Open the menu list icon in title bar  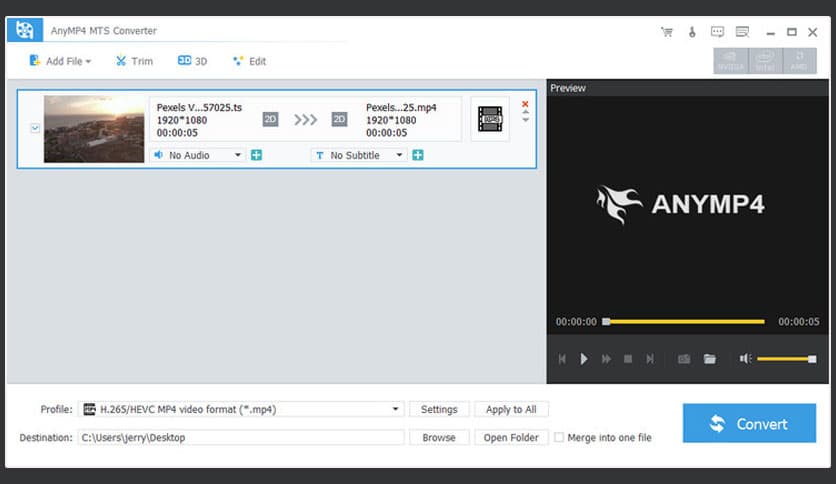pos(742,32)
